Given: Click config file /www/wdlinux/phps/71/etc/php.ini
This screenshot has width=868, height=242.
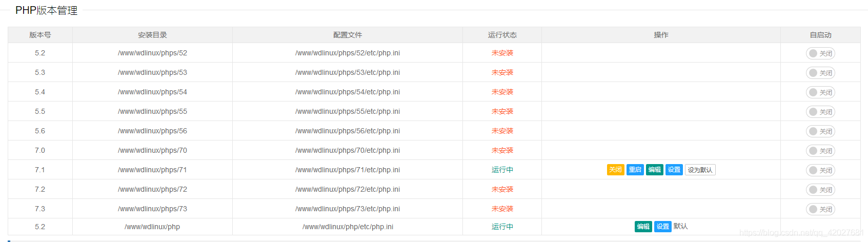Looking at the screenshot, I should click(x=348, y=170).
